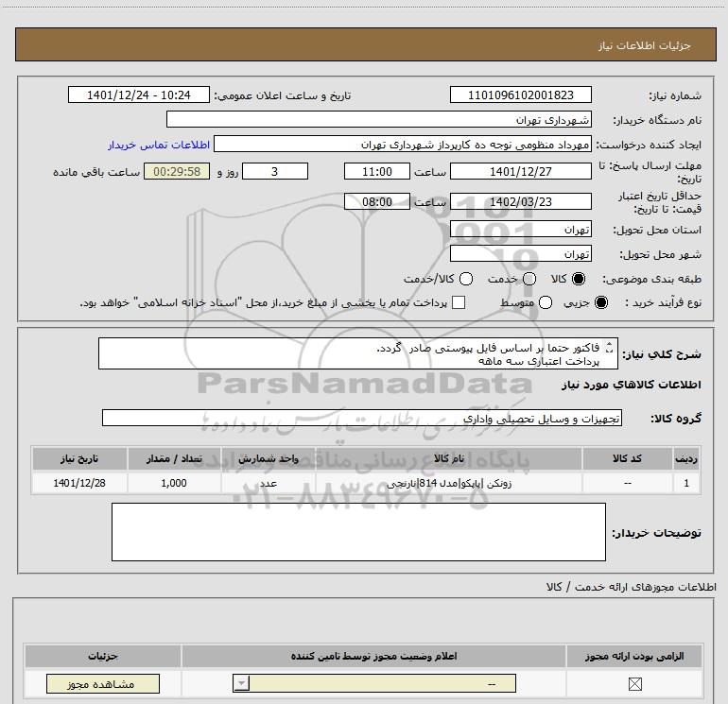The width and height of the screenshot is (728, 704).
Task: Click item name cell زونکن پاپکو مدل 814
Action: click(448, 483)
